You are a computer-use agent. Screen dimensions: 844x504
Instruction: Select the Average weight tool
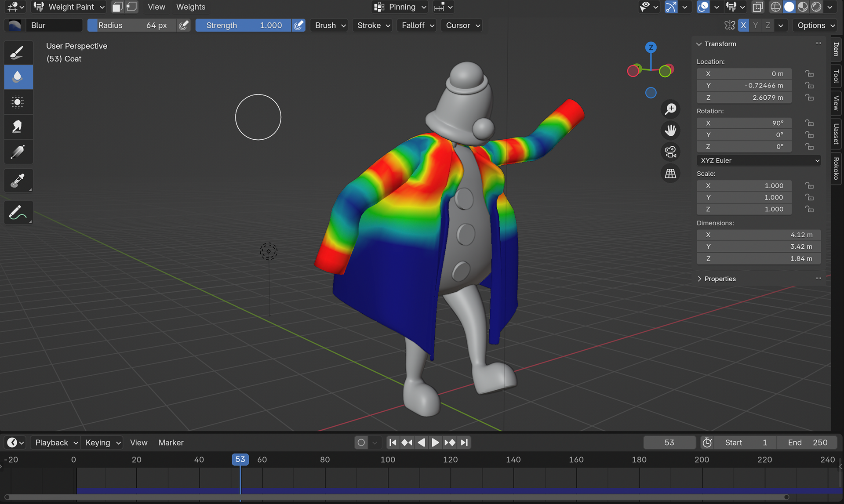coord(18,102)
